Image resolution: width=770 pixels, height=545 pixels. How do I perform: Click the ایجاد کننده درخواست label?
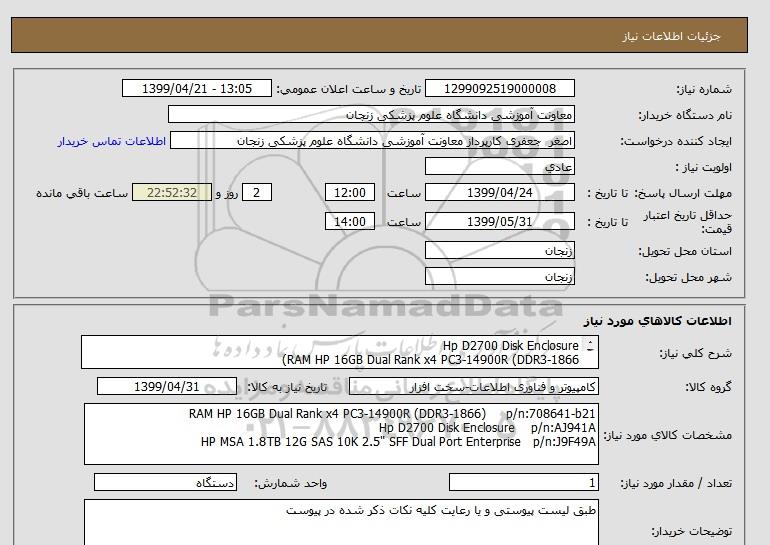(x=676, y=141)
